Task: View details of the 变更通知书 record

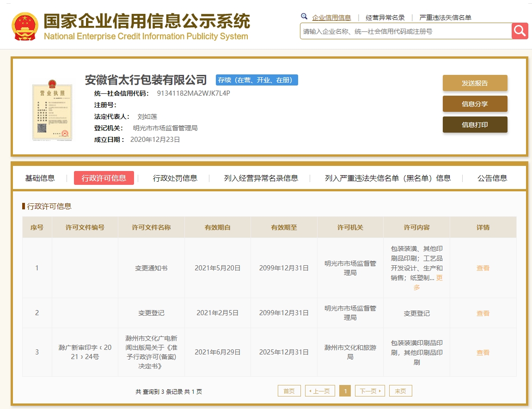Action: tap(483, 268)
